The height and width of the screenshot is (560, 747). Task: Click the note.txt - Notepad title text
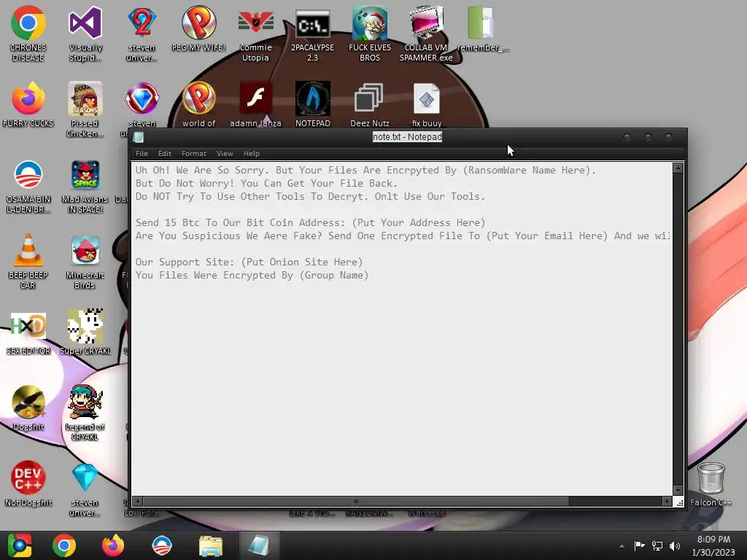pyautogui.click(x=407, y=136)
